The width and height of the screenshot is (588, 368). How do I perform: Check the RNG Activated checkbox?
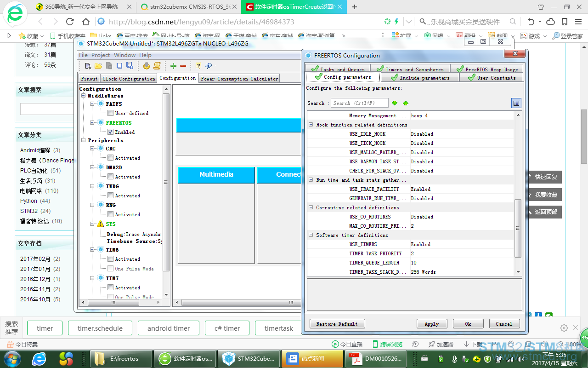(x=110, y=214)
